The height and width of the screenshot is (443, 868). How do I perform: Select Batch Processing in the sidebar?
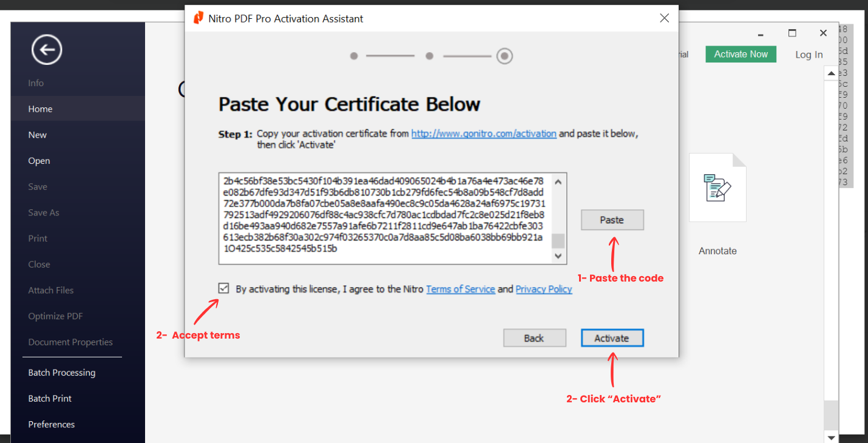[x=61, y=372]
